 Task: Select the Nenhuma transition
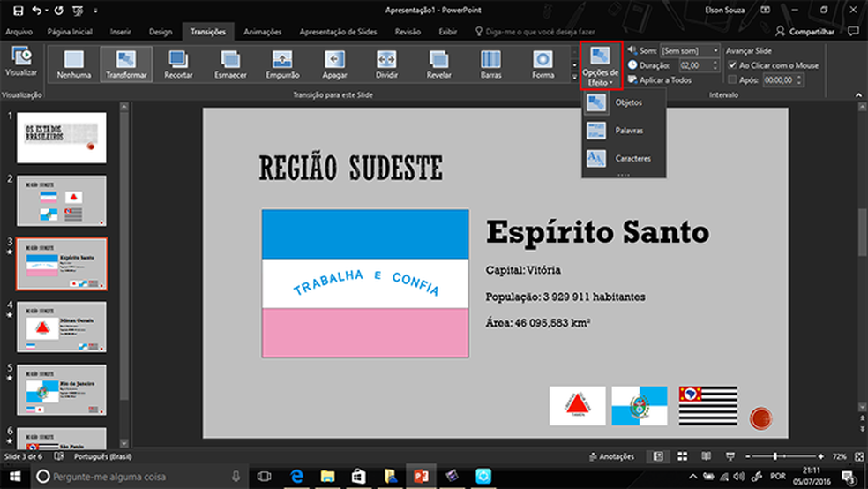click(73, 64)
